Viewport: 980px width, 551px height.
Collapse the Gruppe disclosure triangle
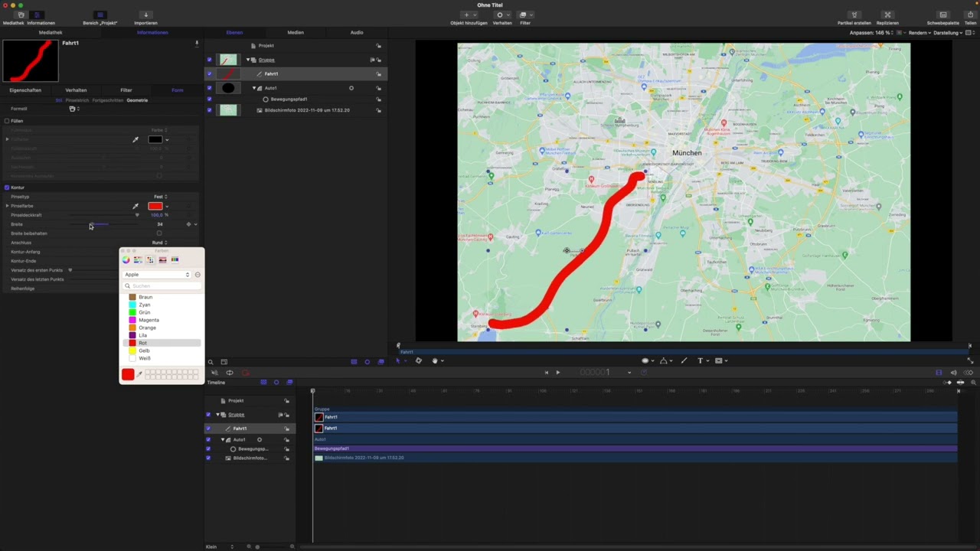pyautogui.click(x=249, y=60)
